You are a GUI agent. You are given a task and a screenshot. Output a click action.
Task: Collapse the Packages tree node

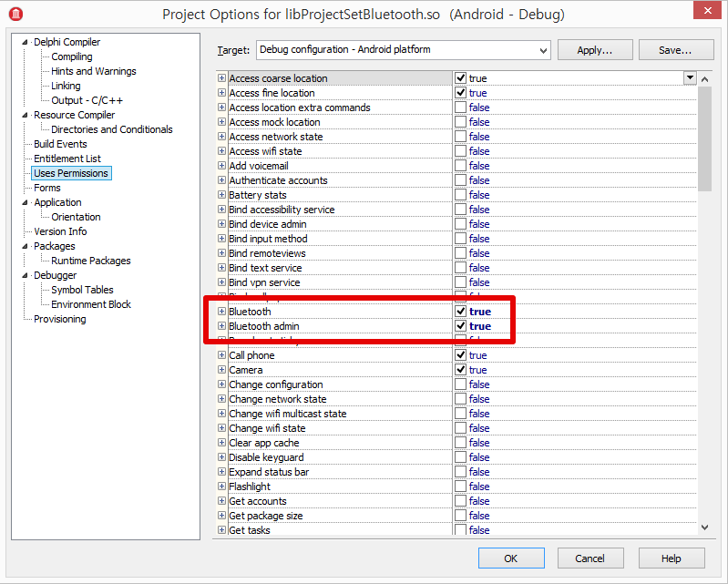point(25,246)
